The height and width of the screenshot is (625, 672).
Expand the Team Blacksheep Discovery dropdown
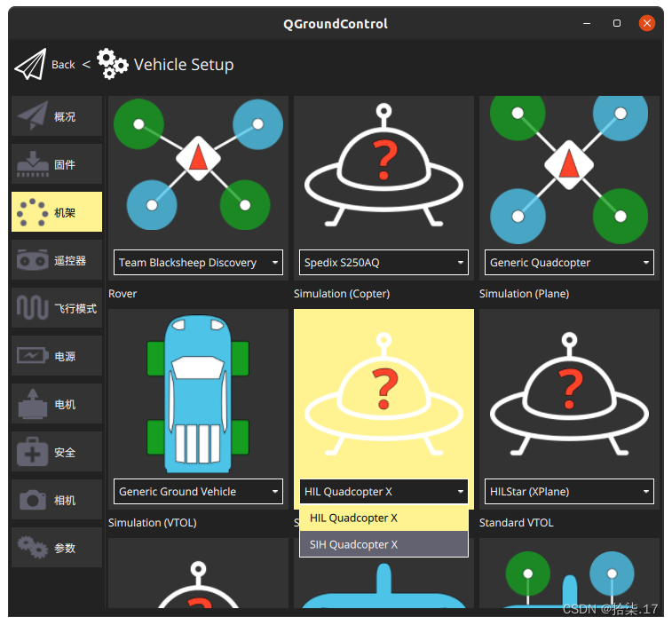click(199, 262)
